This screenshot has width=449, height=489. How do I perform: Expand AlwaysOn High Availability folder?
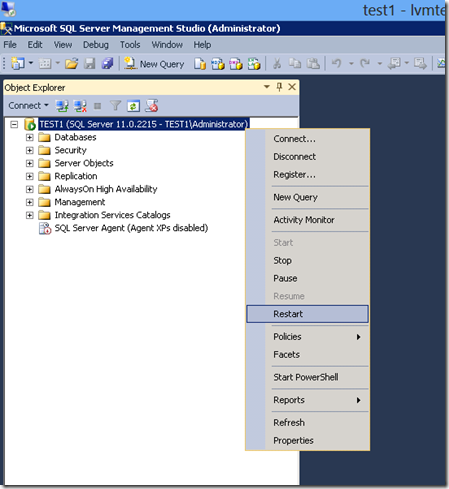30,189
